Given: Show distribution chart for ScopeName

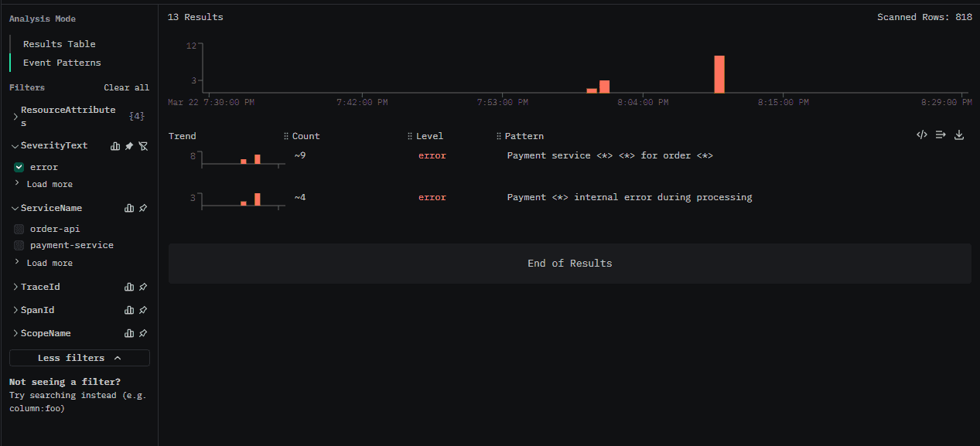Looking at the screenshot, I should 129,334.
